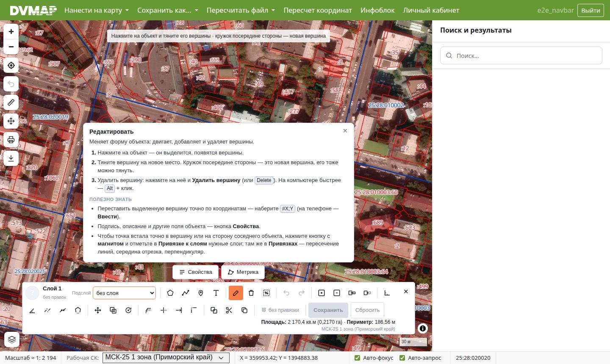
Task: Zoom in on the map
Action: (x=11, y=32)
